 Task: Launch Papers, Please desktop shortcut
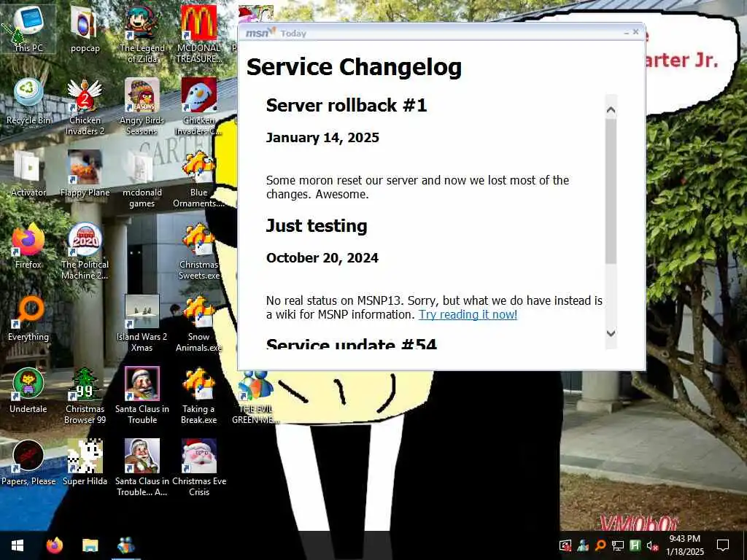point(28,463)
